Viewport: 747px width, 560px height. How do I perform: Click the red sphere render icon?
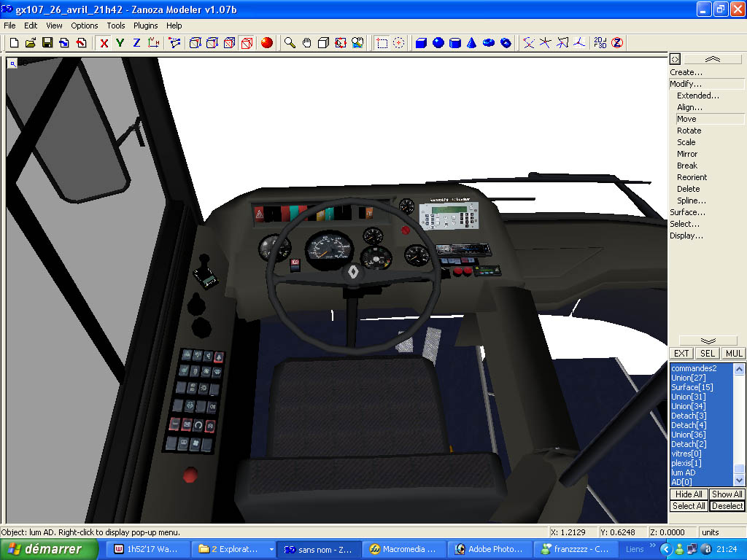point(267,43)
